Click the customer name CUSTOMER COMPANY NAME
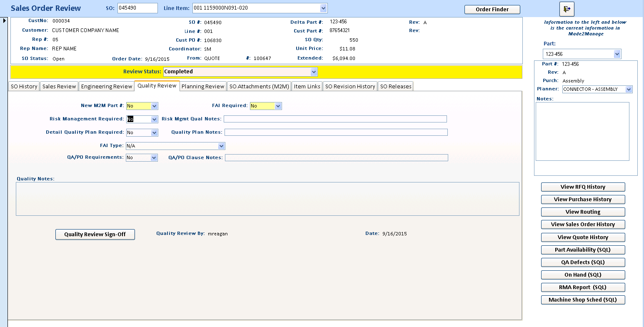The image size is (644, 327). [85, 30]
